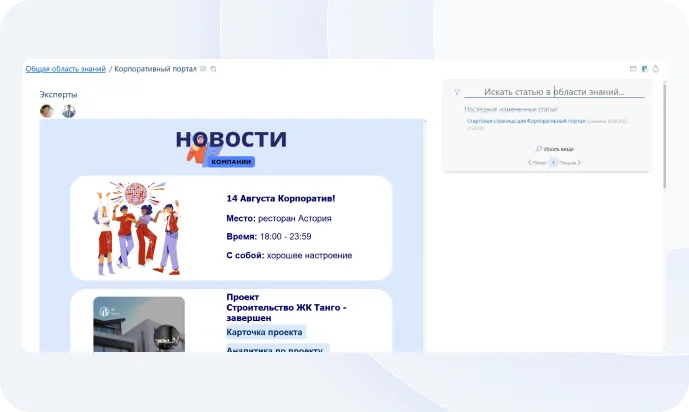This screenshot has width=689, height=412.
Task: Select page 1 in pagination
Action: tap(553, 162)
